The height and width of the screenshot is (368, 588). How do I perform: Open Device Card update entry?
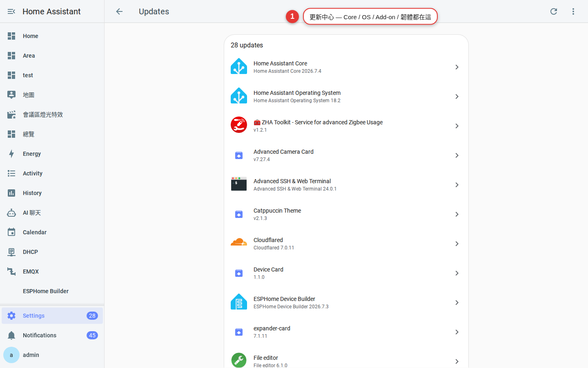pos(346,273)
